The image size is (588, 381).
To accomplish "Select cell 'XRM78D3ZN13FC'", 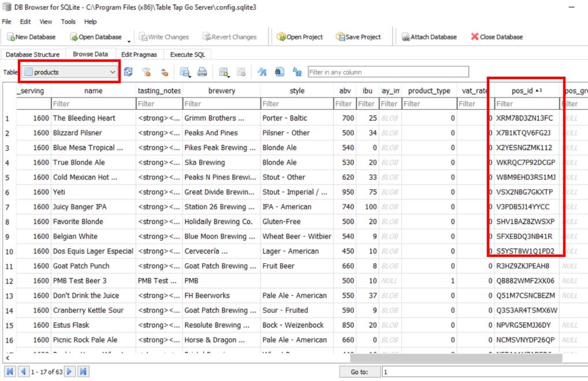I will click(527, 118).
